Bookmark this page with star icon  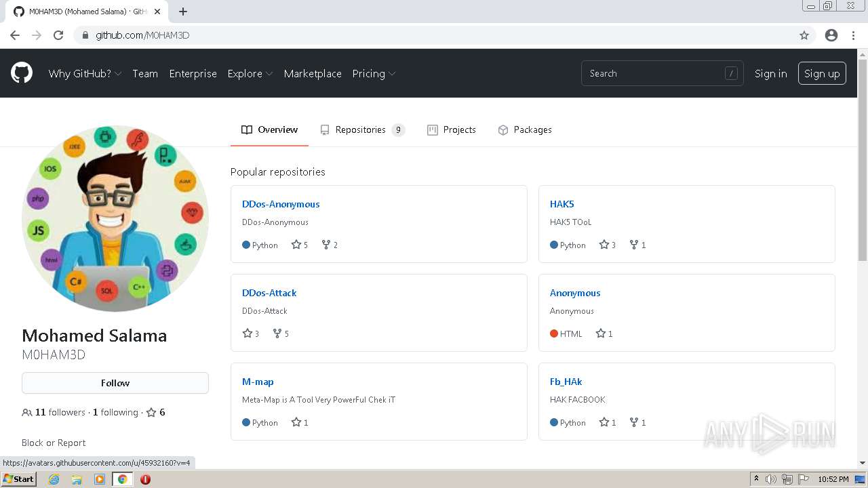click(804, 35)
